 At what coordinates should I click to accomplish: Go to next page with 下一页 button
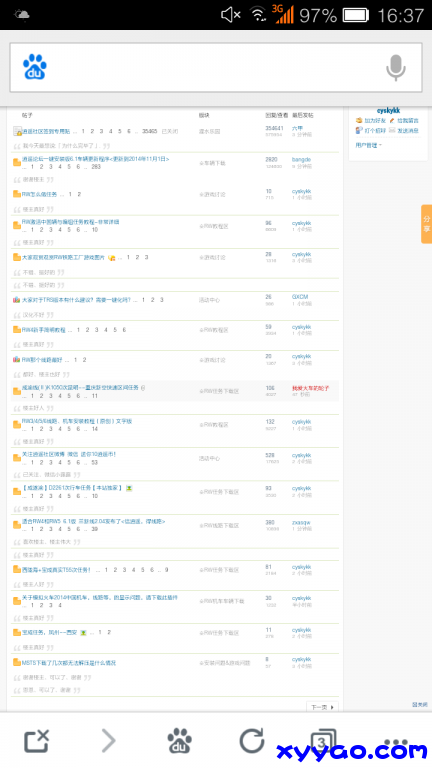click(322, 707)
